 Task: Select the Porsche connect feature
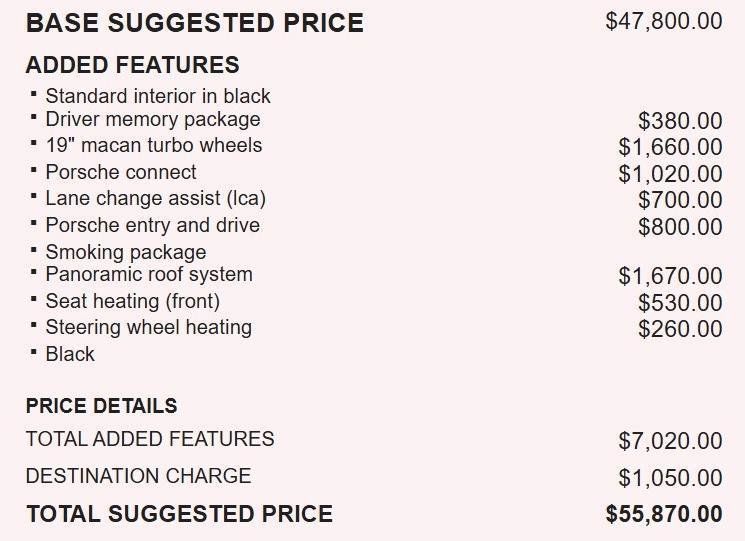tap(121, 172)
